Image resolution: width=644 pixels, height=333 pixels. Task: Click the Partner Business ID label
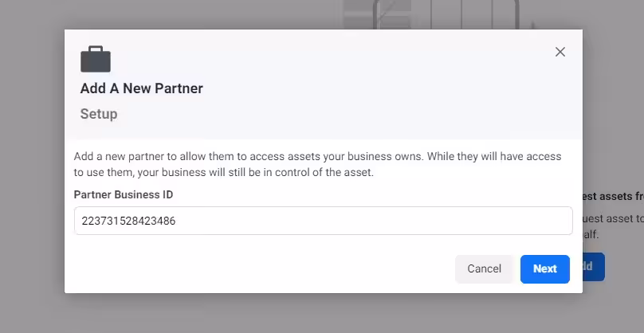point(123,194)
